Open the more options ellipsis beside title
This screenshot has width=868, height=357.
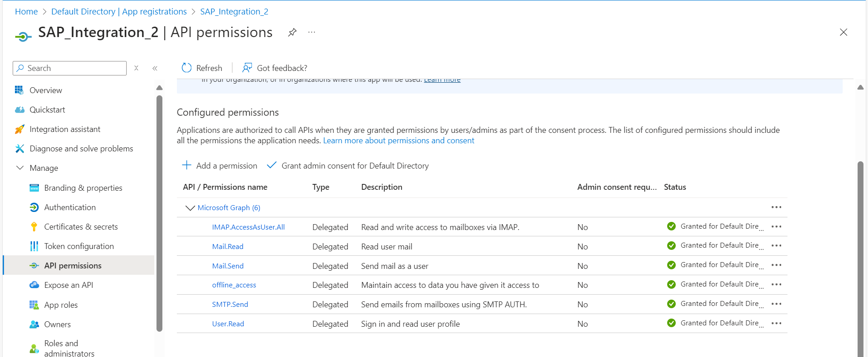point(312,32)
